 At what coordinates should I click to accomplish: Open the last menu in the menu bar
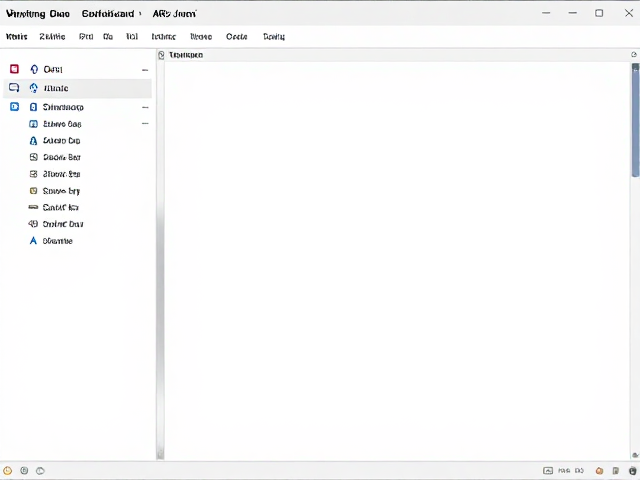274,37
